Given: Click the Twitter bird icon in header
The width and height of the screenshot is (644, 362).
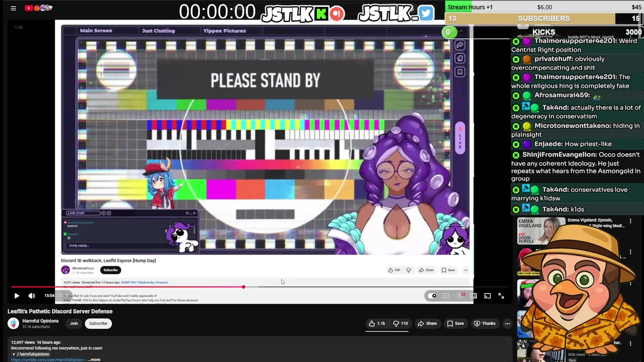Looking at the screenshot, I should pos(426,13).
